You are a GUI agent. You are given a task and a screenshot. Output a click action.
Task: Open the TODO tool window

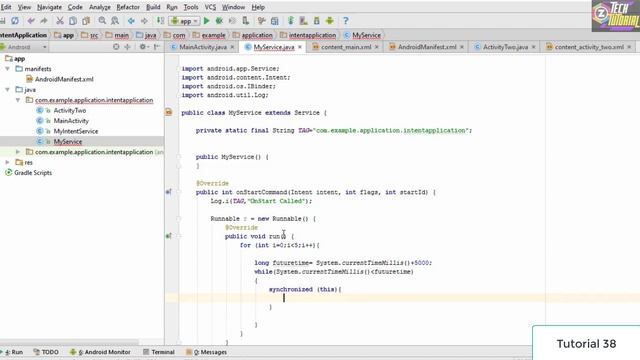[46, 352]
